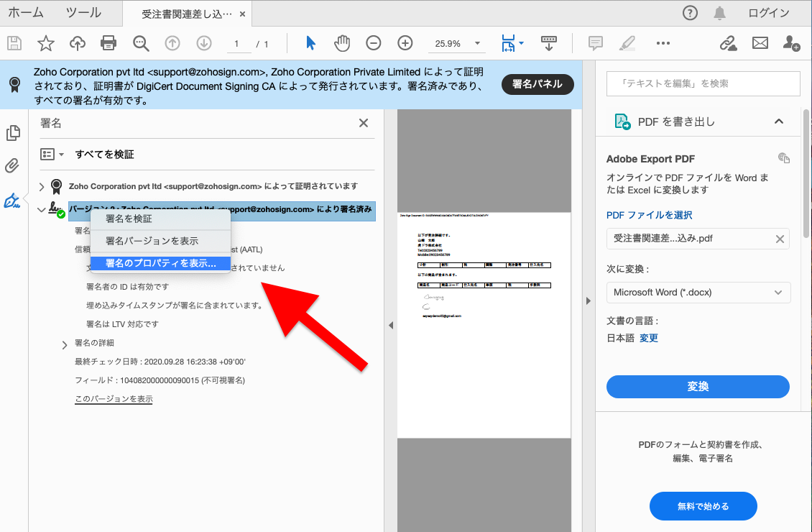
Task: Choose 署名のプロパティを表示... menu entry
Action: [x=160, y=263]
